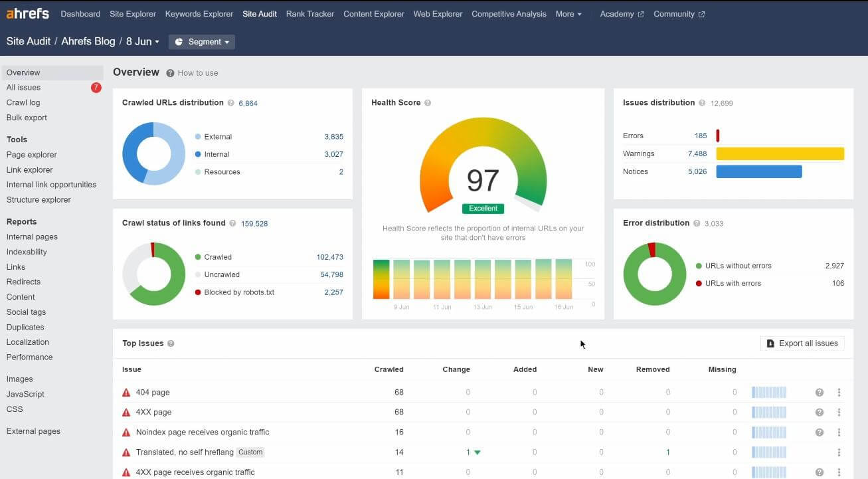The image size is (868, 479).
Task: Expand the More menu in the top navigation
Action: [x=568, y=14]
